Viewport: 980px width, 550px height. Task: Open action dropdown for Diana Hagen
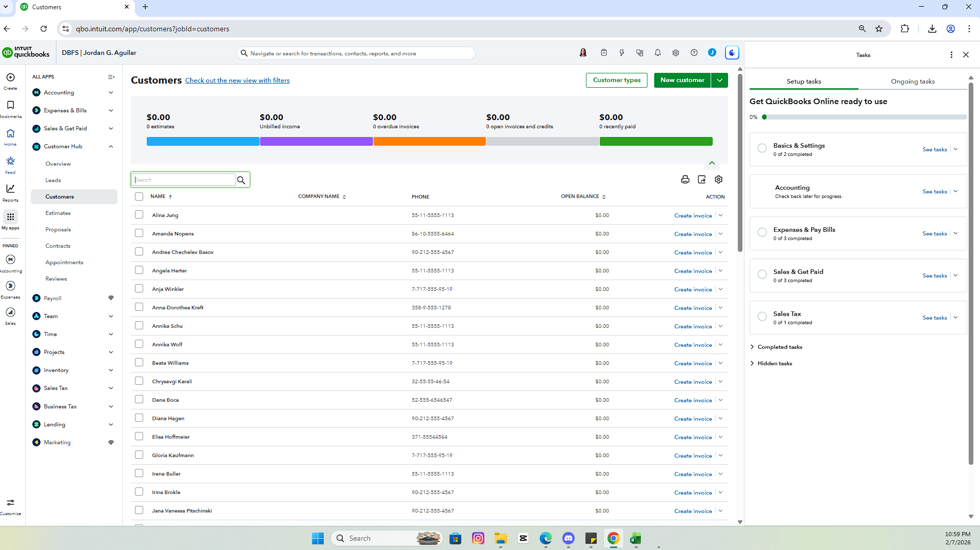point(720,419)
